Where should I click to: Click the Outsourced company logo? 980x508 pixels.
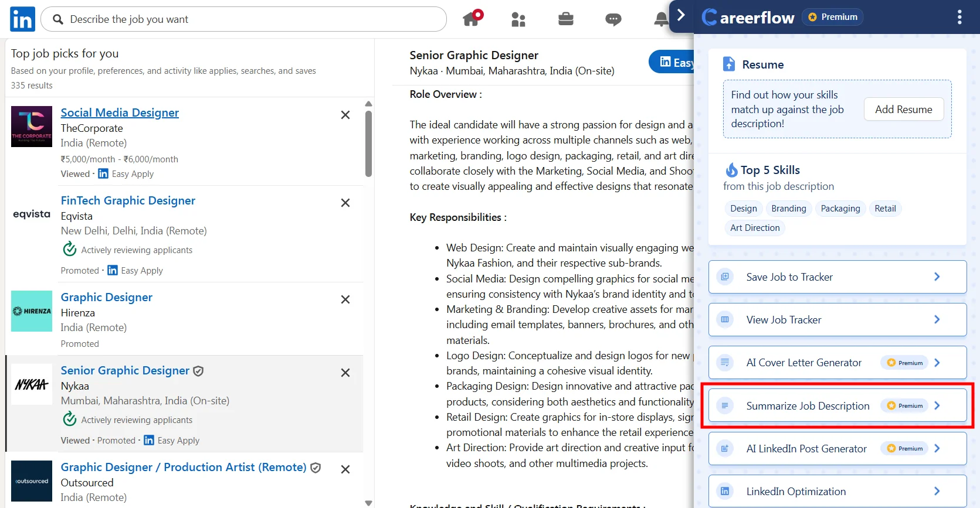pos(32,481)
